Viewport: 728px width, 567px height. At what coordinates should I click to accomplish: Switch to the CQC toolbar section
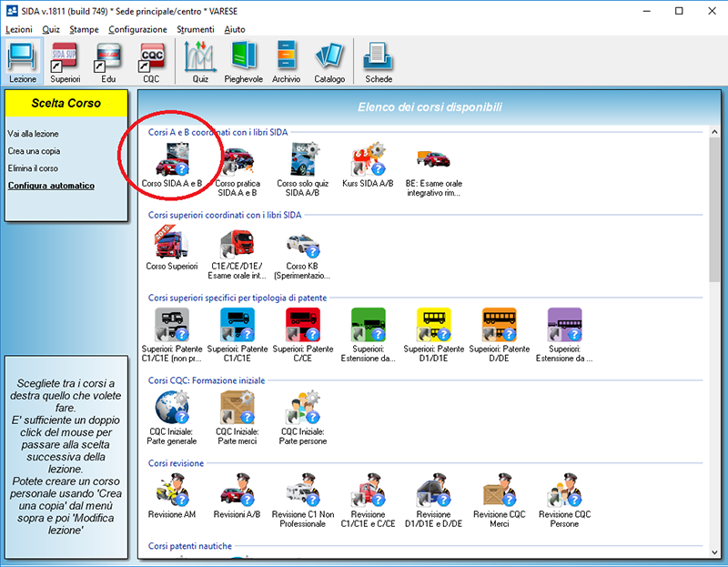point(150,61)
